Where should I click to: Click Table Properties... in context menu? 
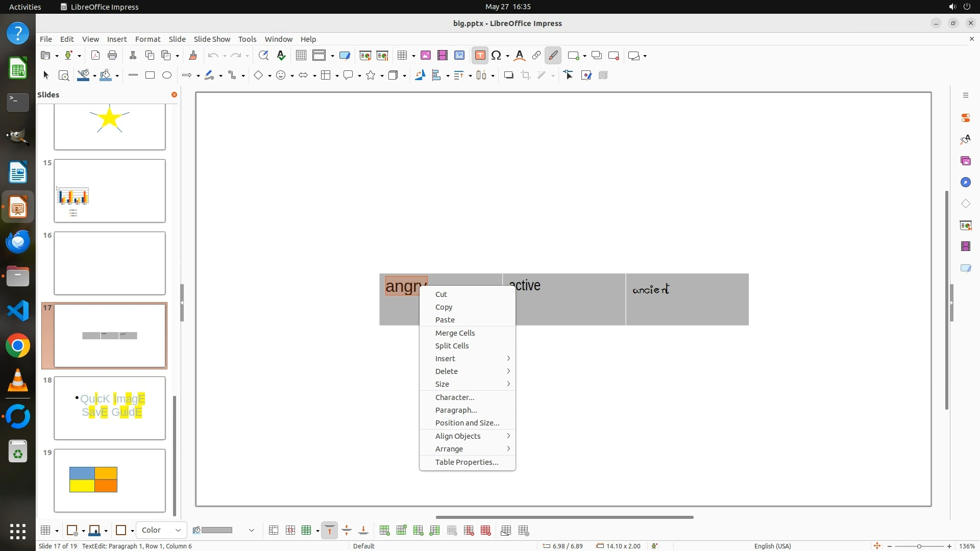[467, 462]
